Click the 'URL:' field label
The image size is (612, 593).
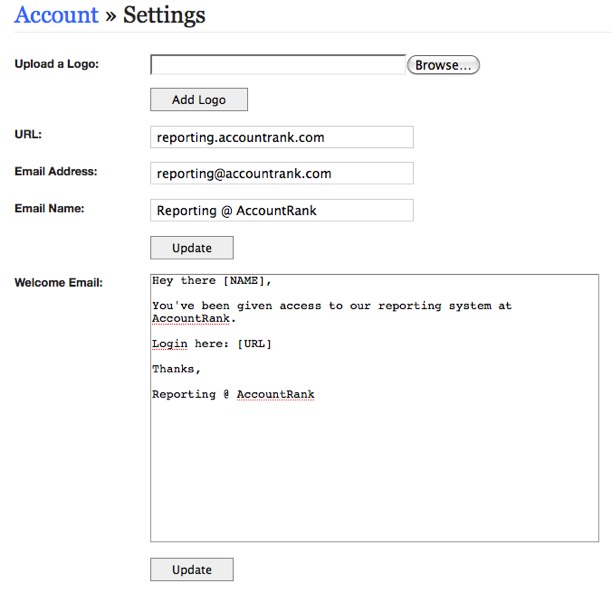[x=28, y=135]
